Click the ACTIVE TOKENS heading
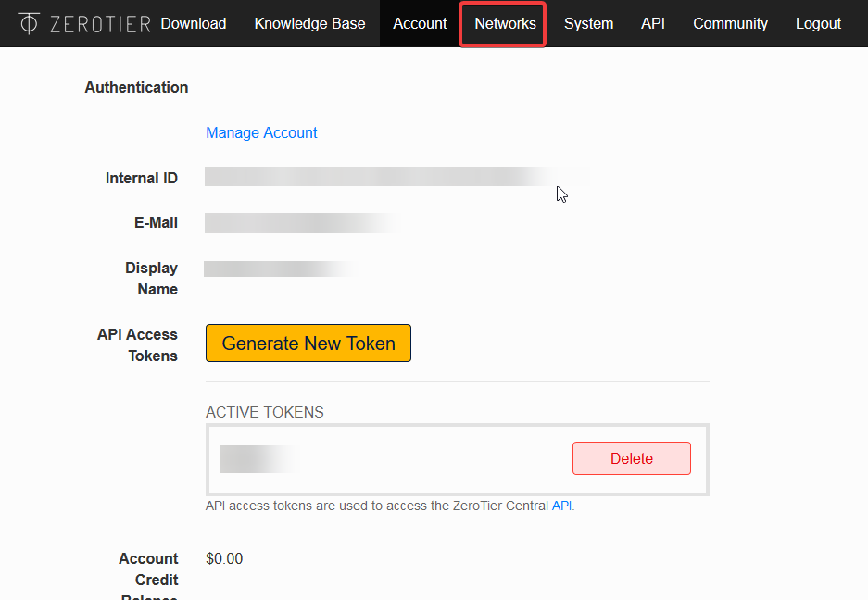 265,412
